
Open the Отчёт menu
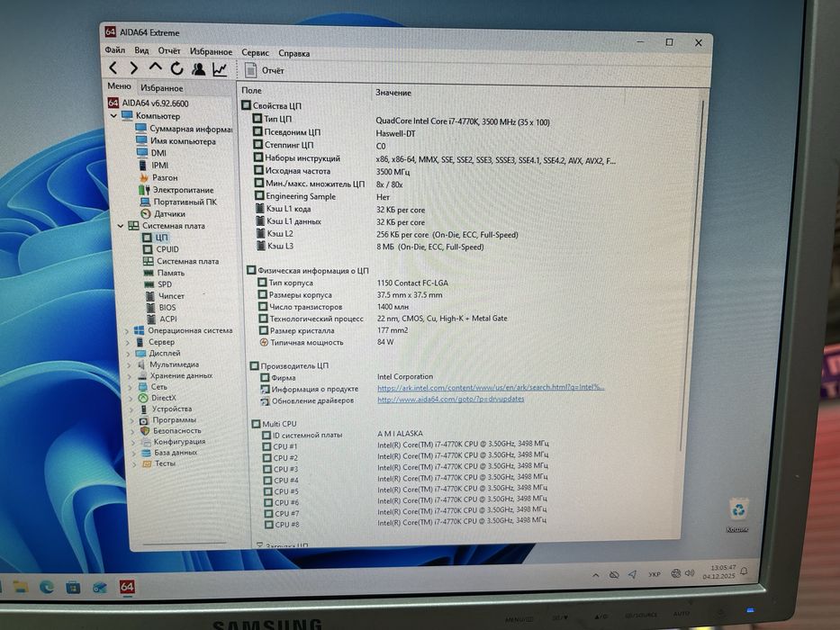[169, 51]
